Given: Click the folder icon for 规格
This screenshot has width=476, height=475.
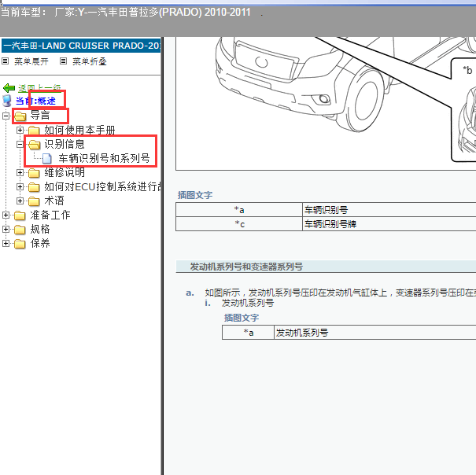Looking at the screenshot, I should click(x=20, y=230).
